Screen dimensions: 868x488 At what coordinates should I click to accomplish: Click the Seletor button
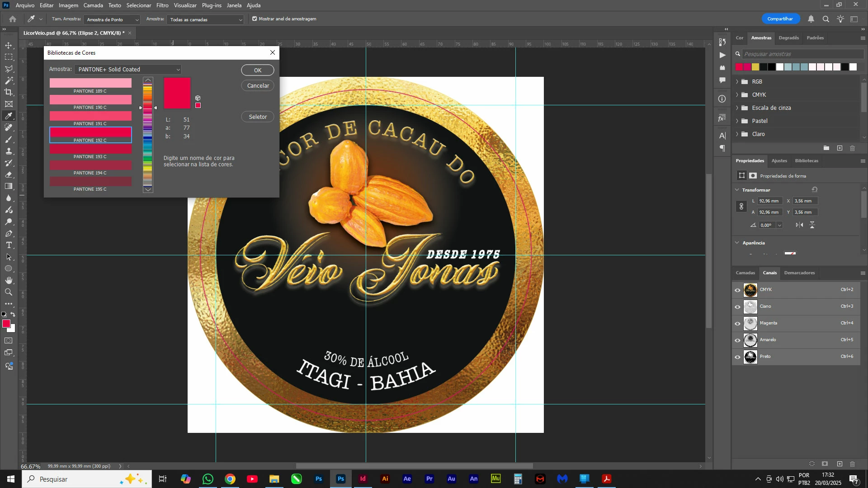click(258, 117)
